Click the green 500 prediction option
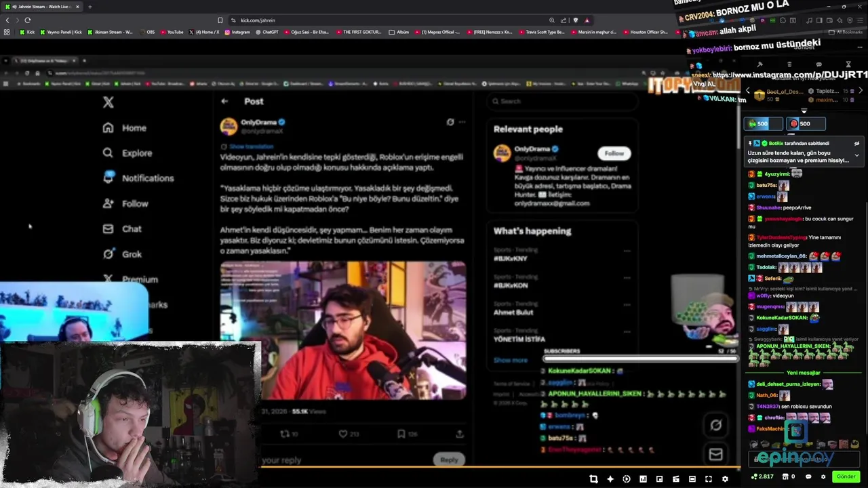Viewport: 868px width, 488px height. click(764, 123)
